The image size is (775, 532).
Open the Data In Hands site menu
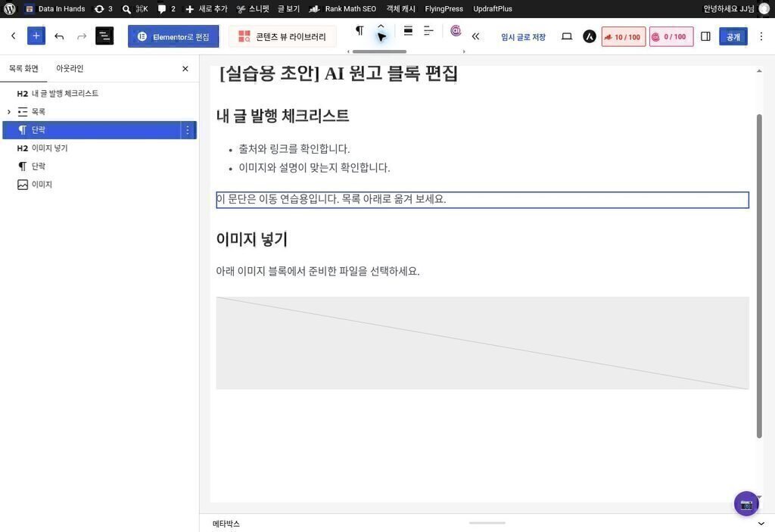tap(54, 9)
